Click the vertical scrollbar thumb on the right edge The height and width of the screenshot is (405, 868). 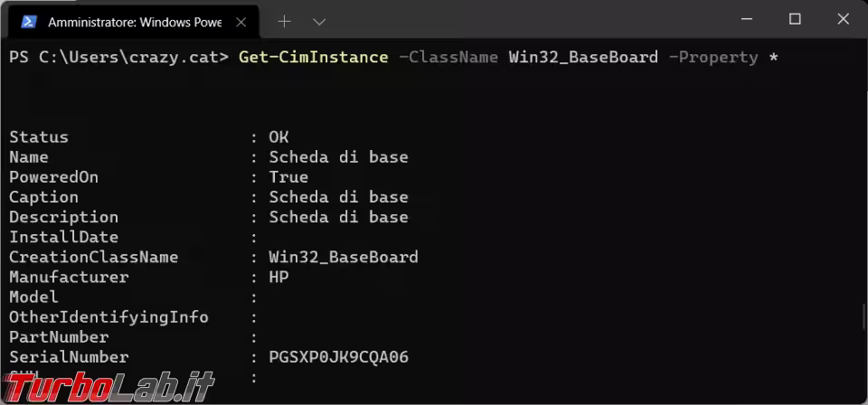862,318
